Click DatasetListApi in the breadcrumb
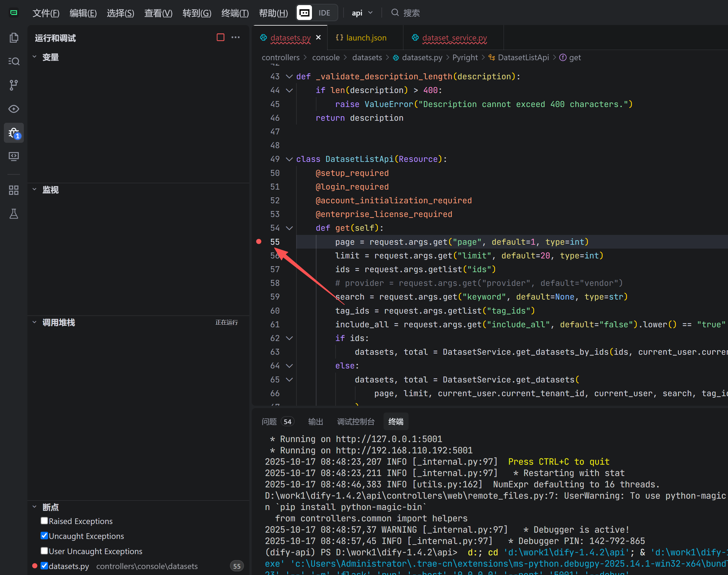The height and width of the screenshot is (575, 728). [x=523, y=58]
